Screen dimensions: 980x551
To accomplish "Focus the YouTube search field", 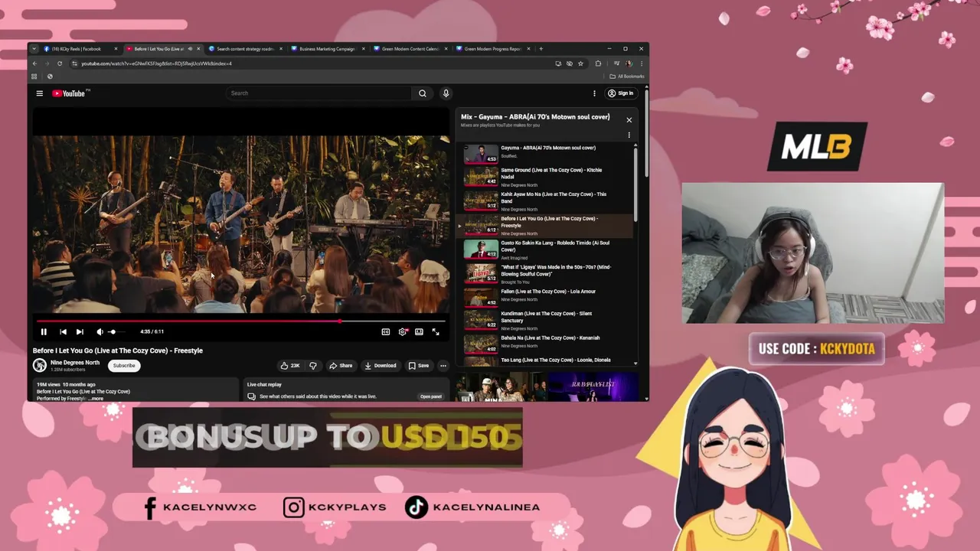I will click(x=319, y=93).
